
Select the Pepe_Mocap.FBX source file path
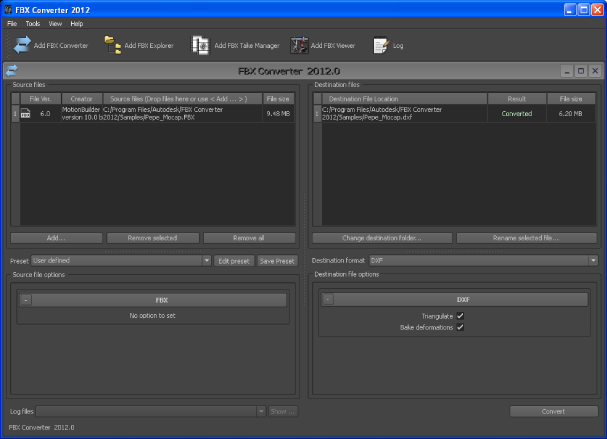pos(182,113)
